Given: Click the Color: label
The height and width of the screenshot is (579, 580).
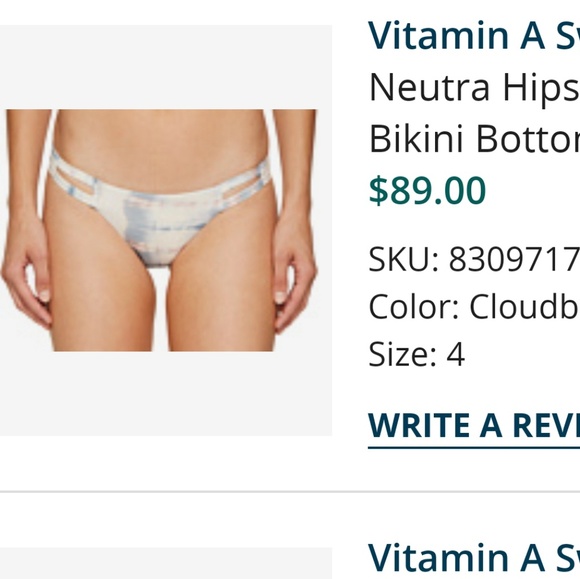Looking at the screenshot, I should 414,307.
